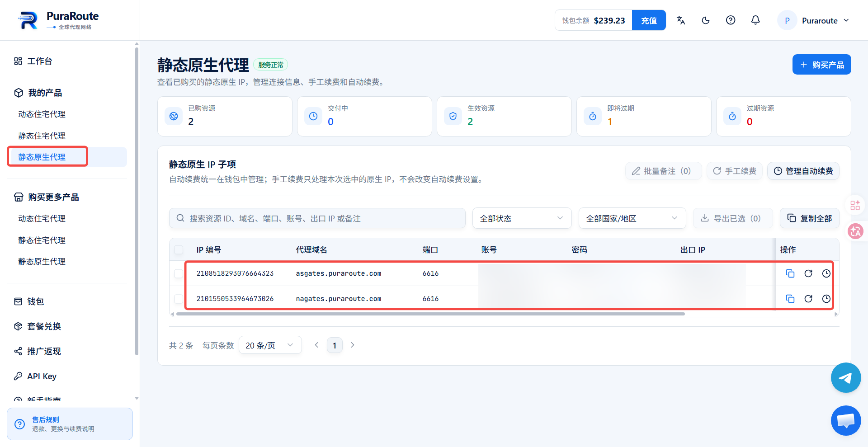
Task: Open the language translation icon
Action: 681,20
